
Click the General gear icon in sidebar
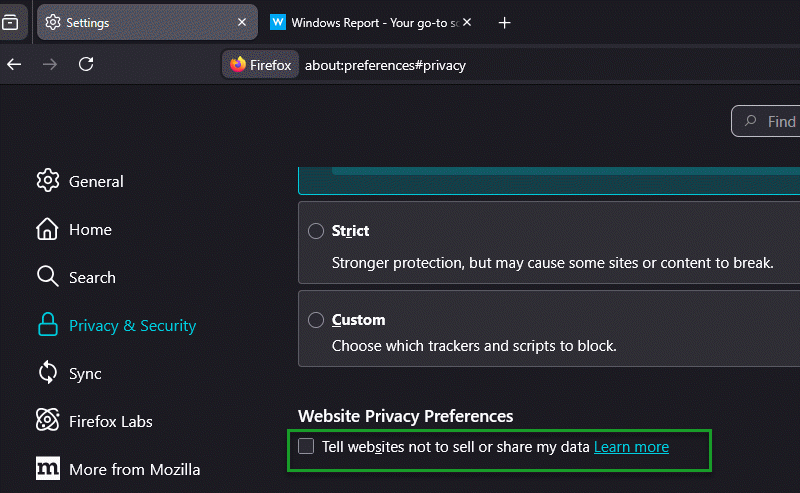tap(47, 181)
